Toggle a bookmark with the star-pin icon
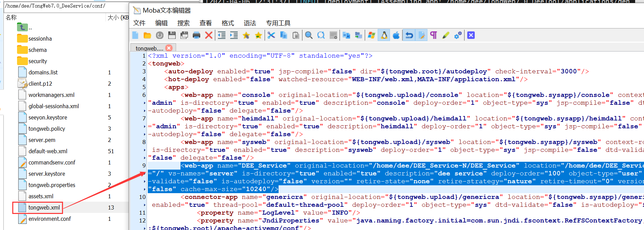Image resolution: width=644 pixels, height=230 pixels. tap(246, 35)
